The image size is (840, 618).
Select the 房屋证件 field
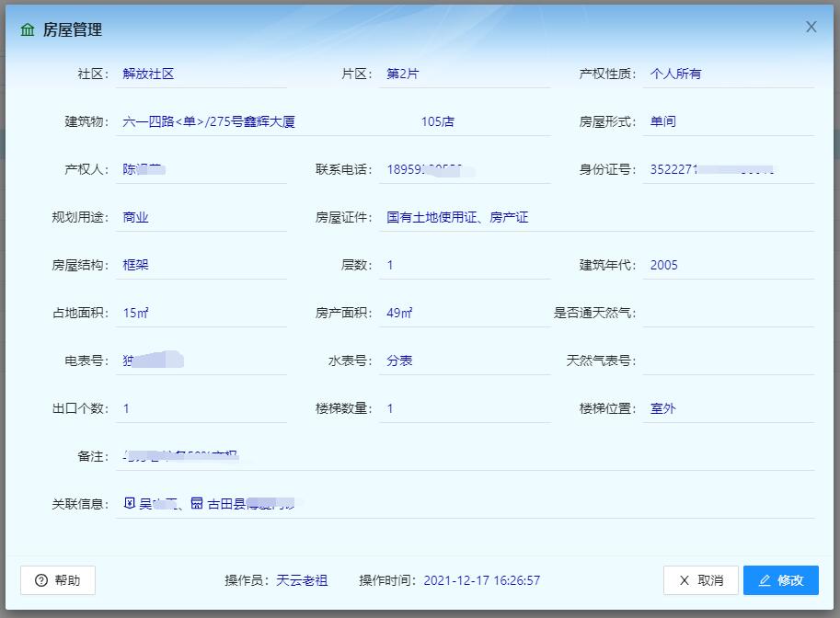(x=595, y=217)
